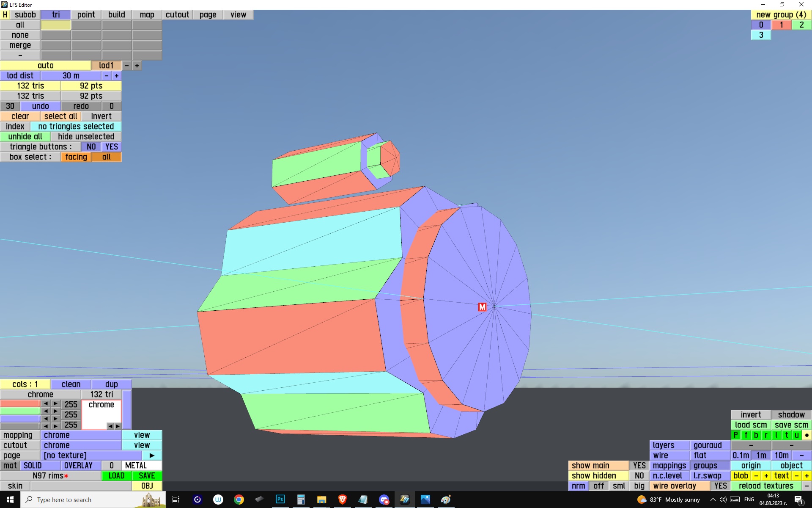Viewport: 812px width, 508px height.
Task: Select the red colour bar swatch
Action: coord(20,404)
